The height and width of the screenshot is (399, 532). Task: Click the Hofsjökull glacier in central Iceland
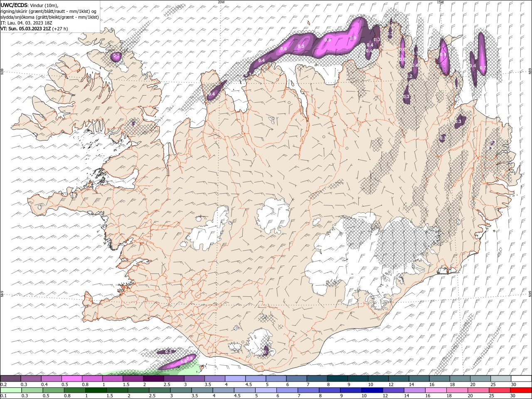273,215
